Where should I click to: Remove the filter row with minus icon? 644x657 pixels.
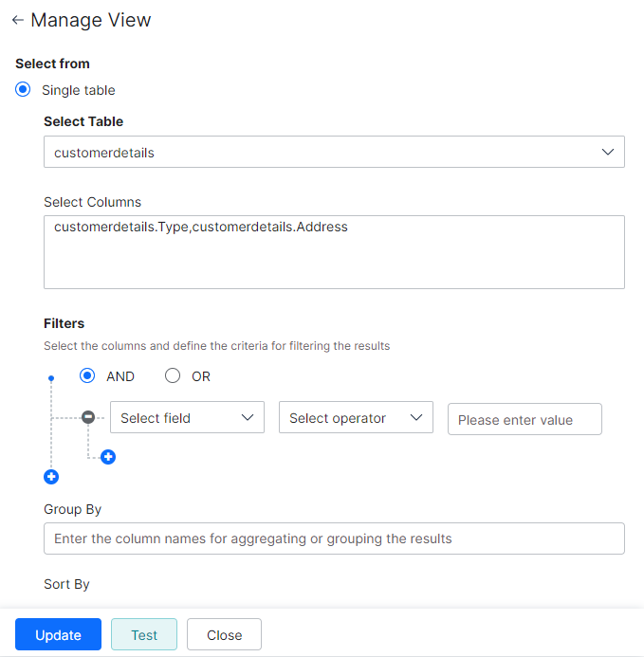88,417
